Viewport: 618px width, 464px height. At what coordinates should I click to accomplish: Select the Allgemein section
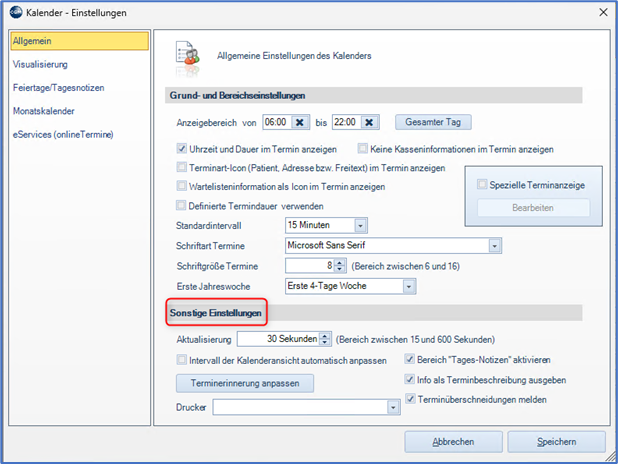point(80,41)
